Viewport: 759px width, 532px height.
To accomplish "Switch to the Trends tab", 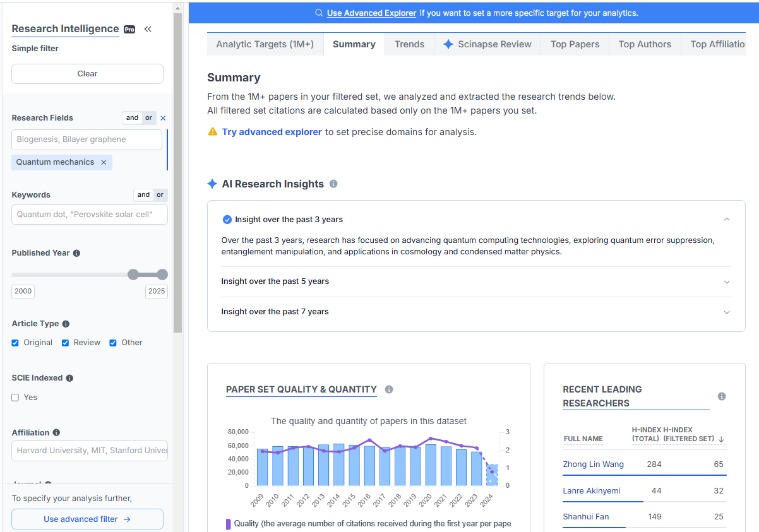I will click(409, 44).
